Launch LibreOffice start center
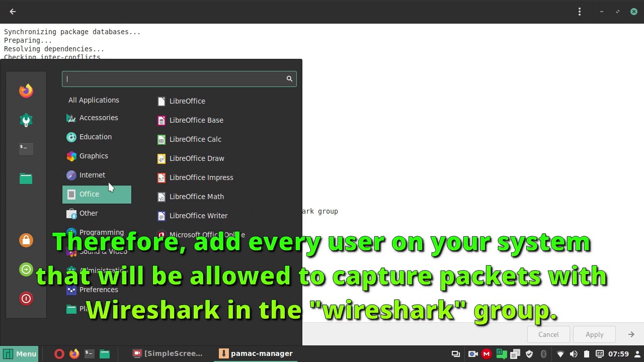Image resolution: width=644 pixels, height=362 pixels. 181,101
